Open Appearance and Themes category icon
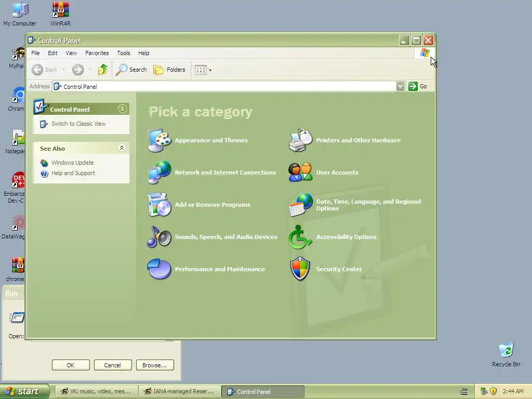The image size is (532, 399). [159, 140]
